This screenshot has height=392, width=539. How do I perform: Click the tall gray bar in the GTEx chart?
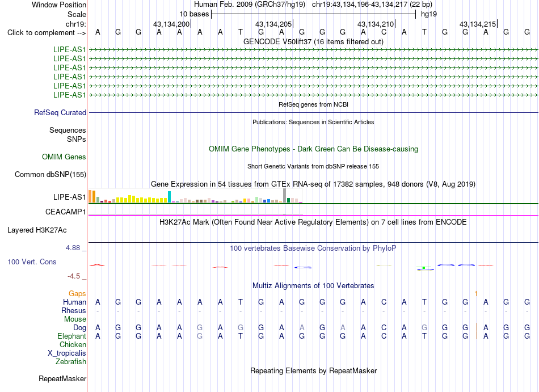(284, 196)
